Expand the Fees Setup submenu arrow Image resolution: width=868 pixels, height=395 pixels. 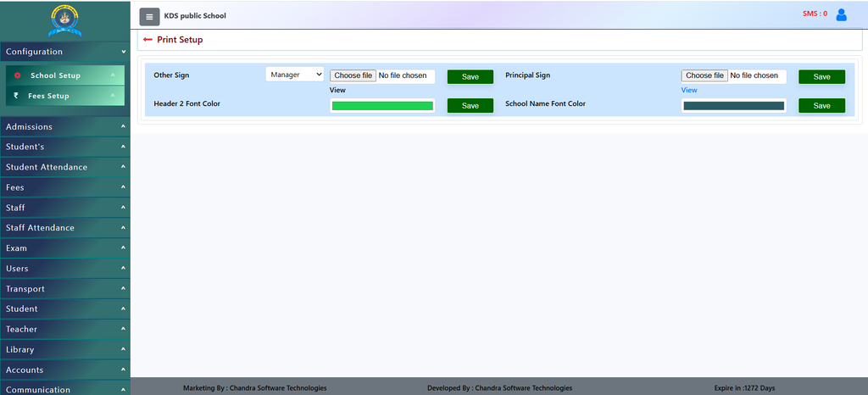pyautogui.click(x=113, y=96)
